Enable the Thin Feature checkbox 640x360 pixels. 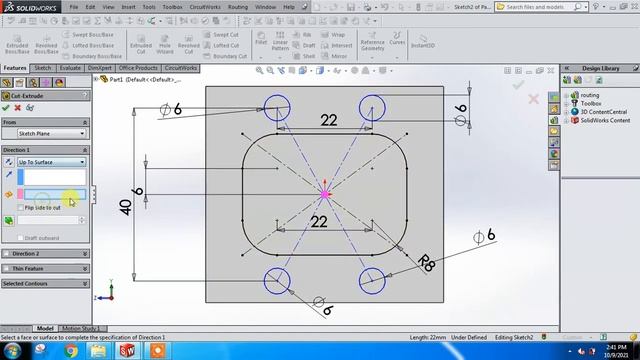pos(6,269)
